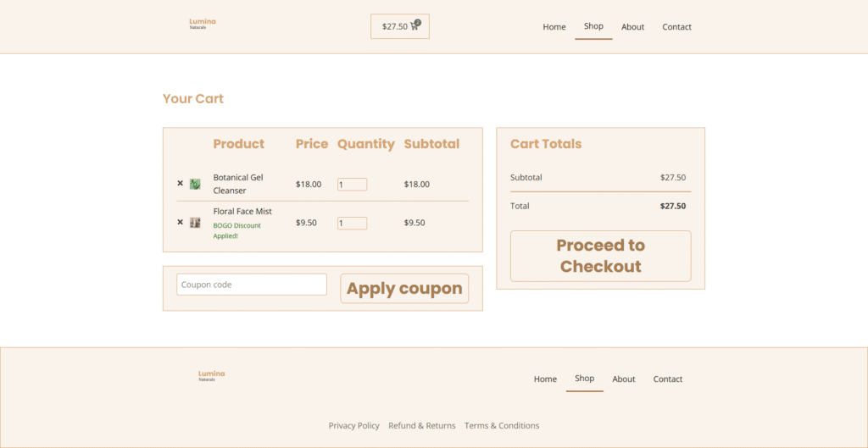This screenshot has width=868, height=448.
Task: Open Contact in the header menu
Action: pyautogui.click(x=676, y=27)
